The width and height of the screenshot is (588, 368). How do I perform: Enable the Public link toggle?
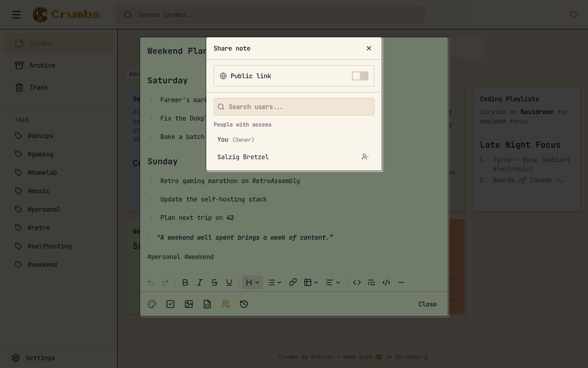pos(360,76)
